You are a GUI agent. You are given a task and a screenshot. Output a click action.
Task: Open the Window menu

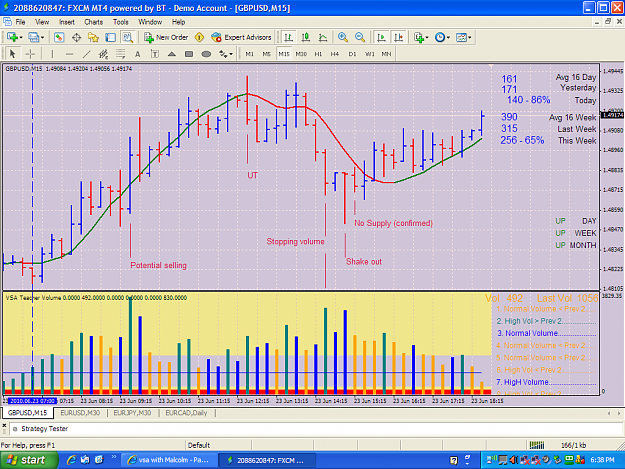point(150,22)
